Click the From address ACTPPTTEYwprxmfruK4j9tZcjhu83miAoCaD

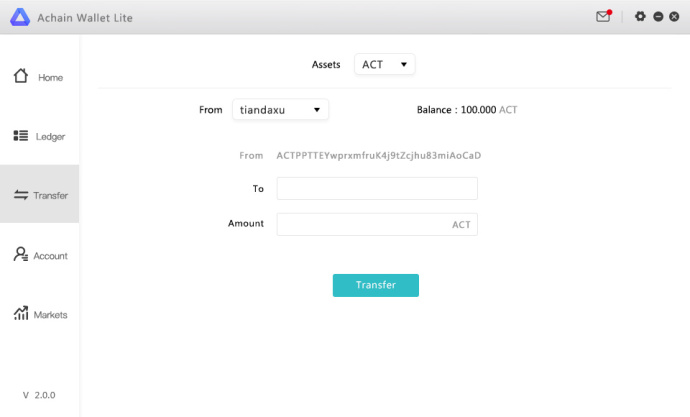378,156
